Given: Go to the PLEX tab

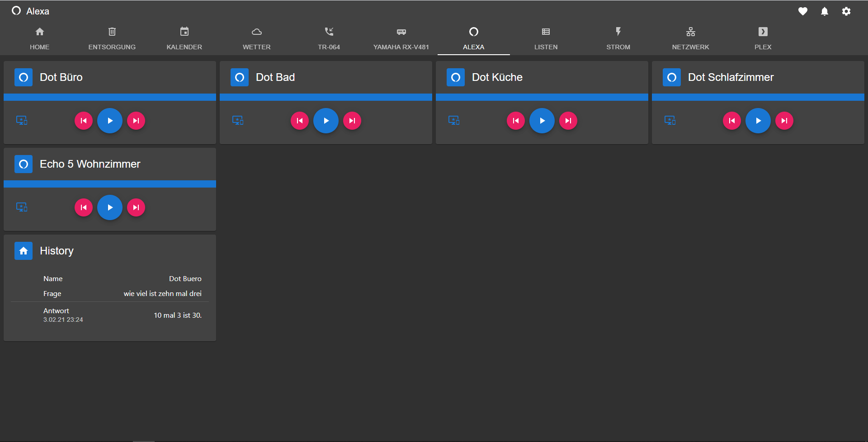Looking at the screenshot, I should point(763,38).
